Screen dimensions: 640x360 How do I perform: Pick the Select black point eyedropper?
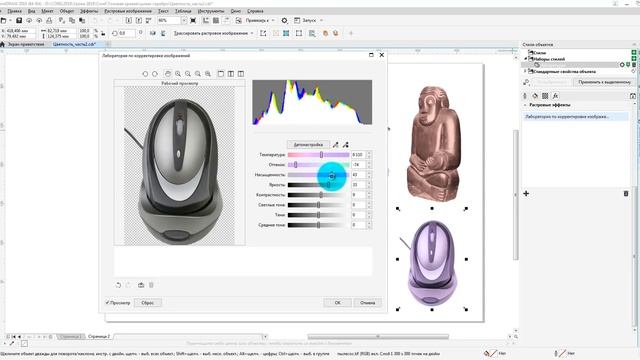[346, 144]
